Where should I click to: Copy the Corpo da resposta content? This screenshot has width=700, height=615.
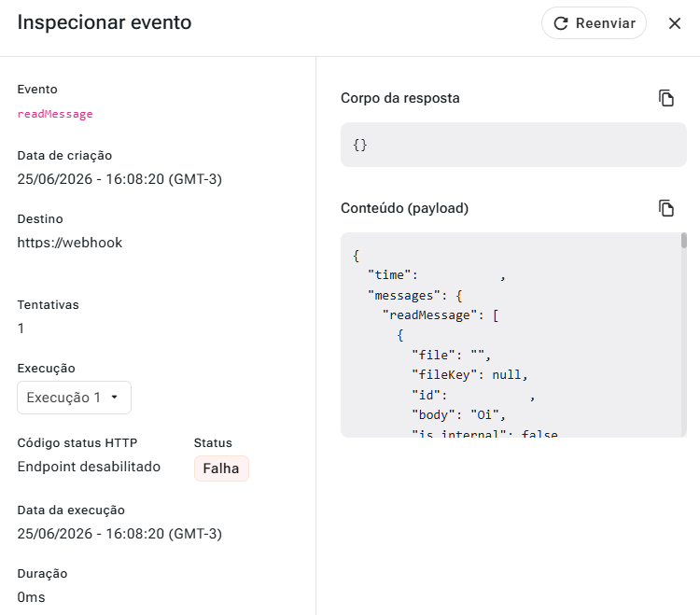click(x=666, y=98)
